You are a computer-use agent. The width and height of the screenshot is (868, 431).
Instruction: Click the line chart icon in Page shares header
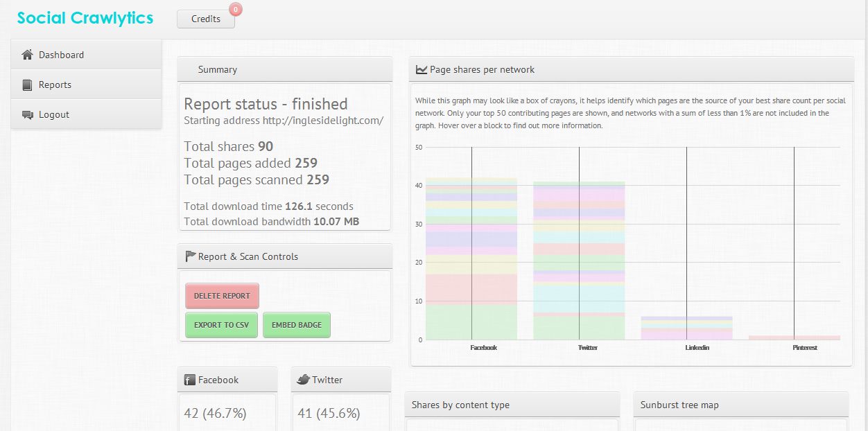[422, 69]
